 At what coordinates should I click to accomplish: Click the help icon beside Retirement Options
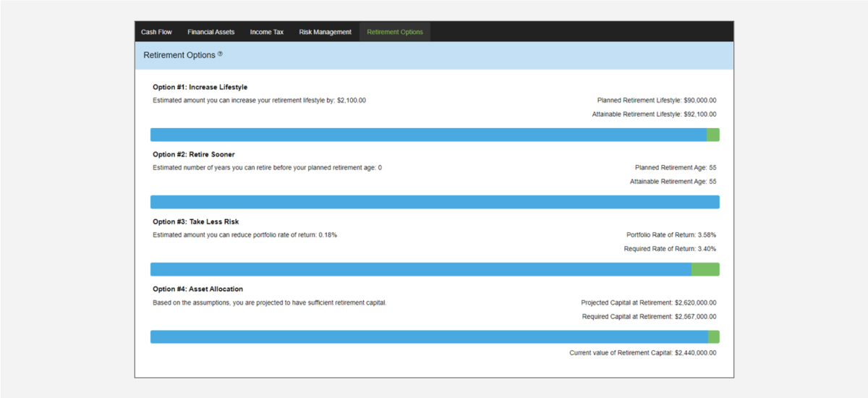[220, 54]
